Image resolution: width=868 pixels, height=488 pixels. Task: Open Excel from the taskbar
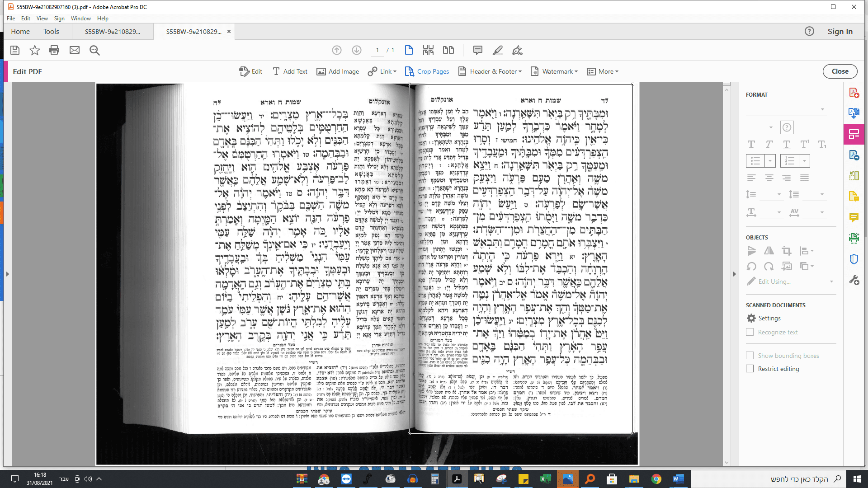tap(545, 479)
